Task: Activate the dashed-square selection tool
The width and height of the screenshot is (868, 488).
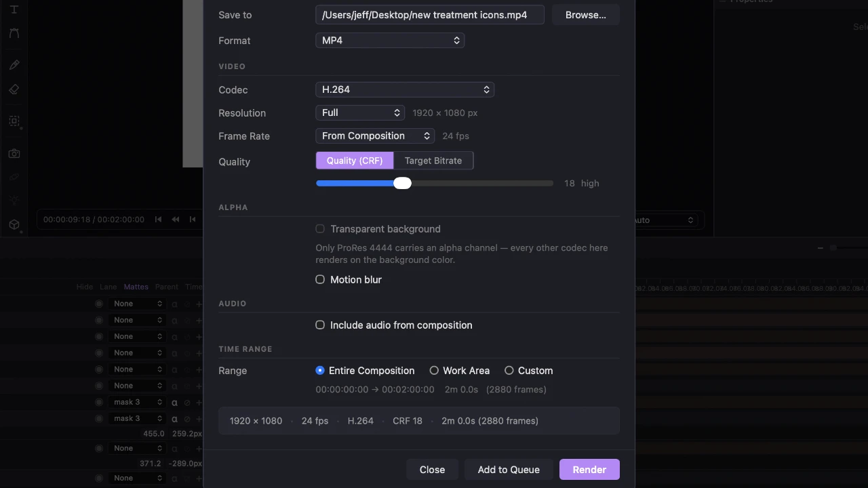Action: click(14, 121)
